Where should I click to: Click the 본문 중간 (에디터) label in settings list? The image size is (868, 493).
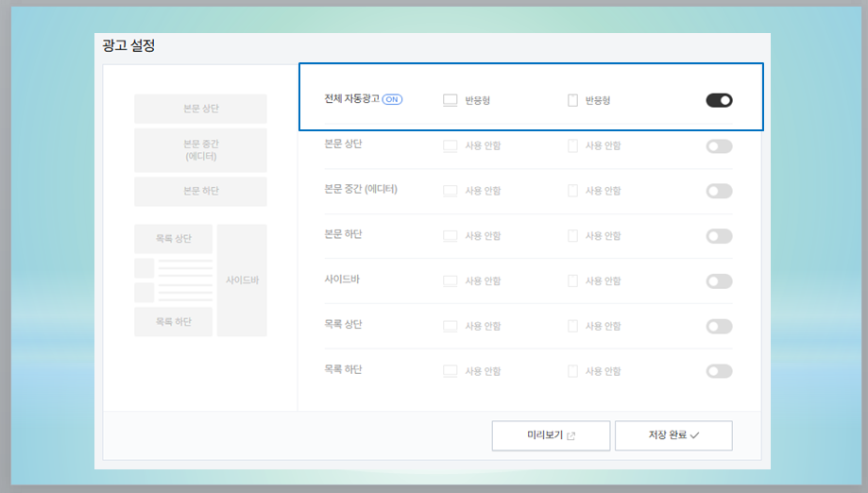click(361, 189)
